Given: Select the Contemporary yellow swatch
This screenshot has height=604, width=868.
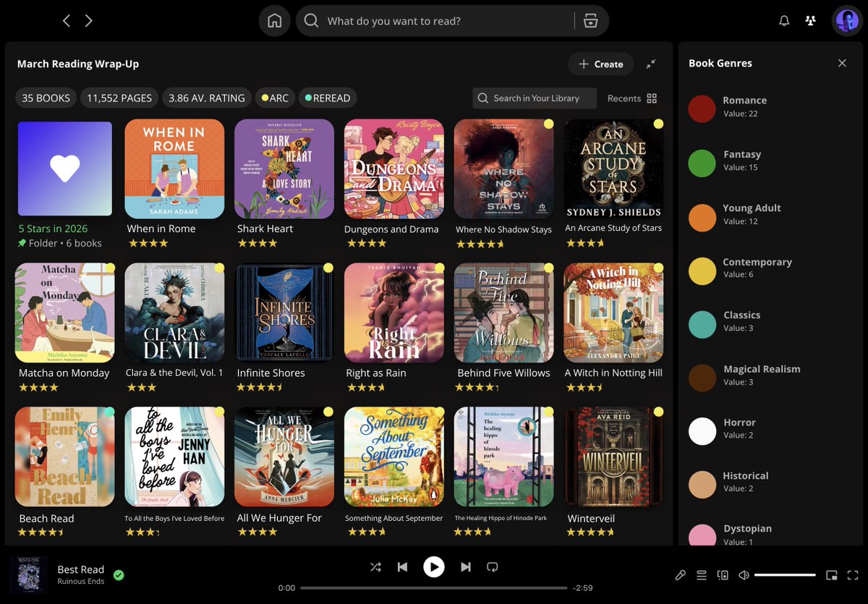Looking at the screenshot, I should coord(702,271).
